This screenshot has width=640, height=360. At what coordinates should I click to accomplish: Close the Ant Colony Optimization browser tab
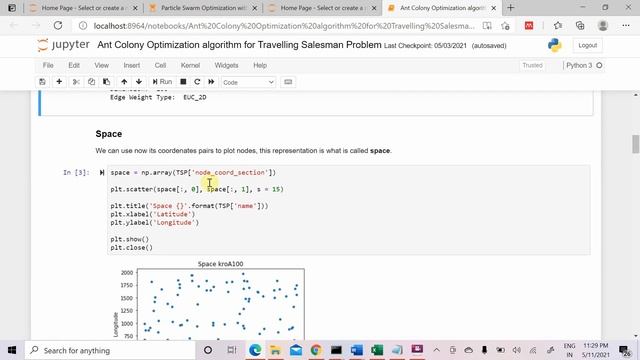(493, 8)
